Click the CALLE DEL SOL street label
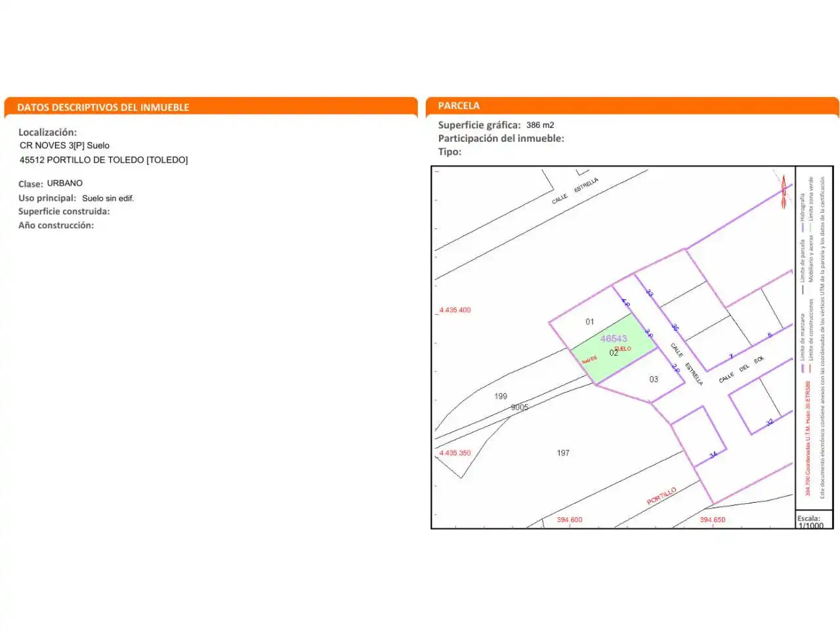Screen dimensions: 840x630 pos(742,369)
